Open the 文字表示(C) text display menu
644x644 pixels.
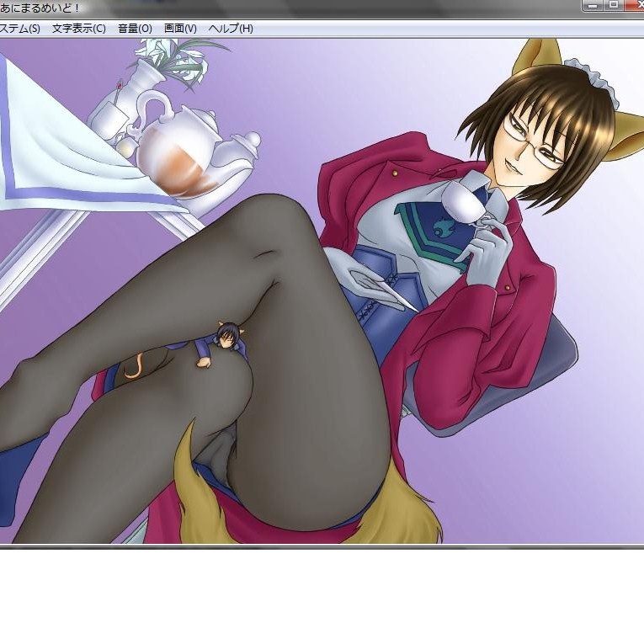pyautogui.click(x=78, y=29)
